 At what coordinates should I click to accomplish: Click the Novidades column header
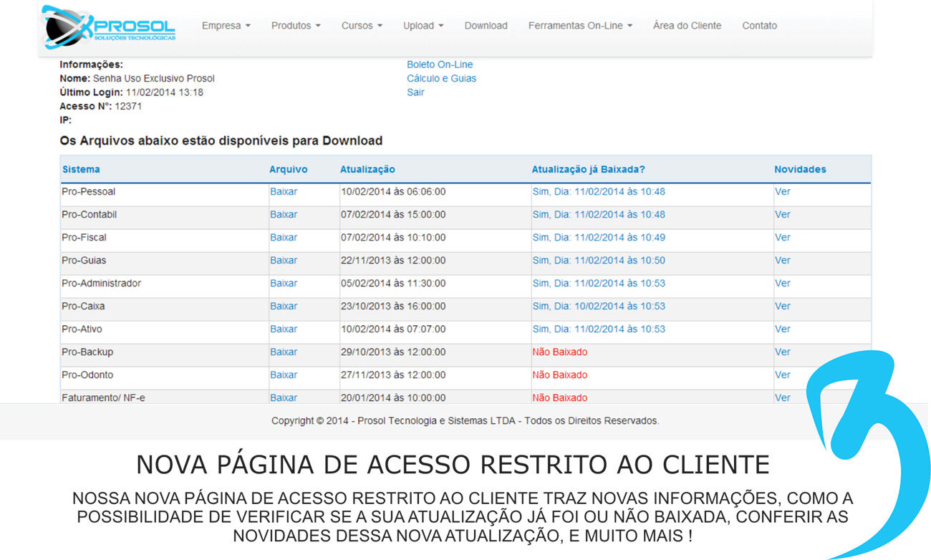coord(800,170)
